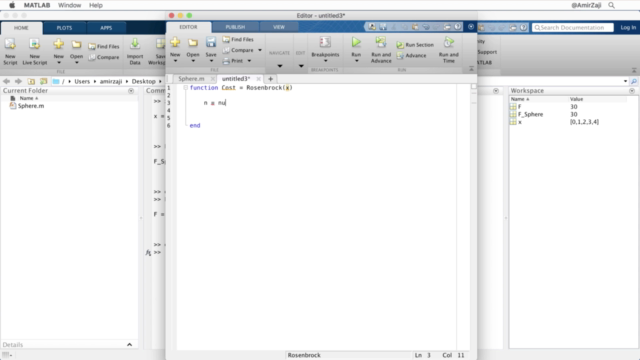Expand the Edit section arrow
The width and height of the screenshot is (640, 360).
pyautogui.click(x=301, y=66)
